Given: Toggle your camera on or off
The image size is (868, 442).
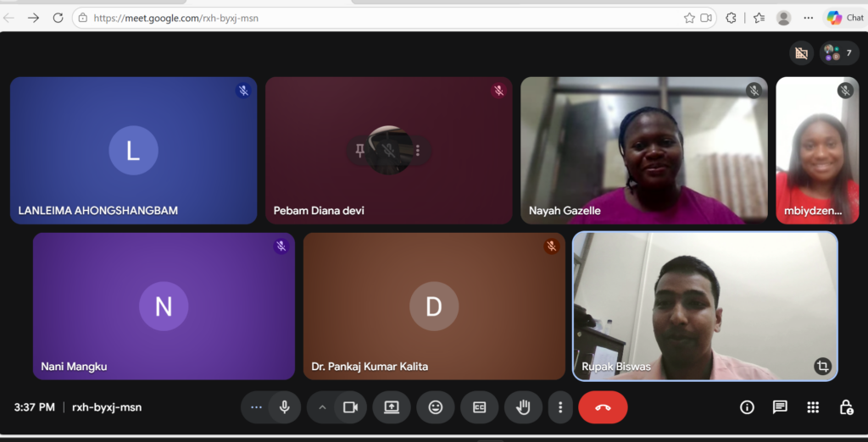Looking at the screenshot, I should 350,407.
